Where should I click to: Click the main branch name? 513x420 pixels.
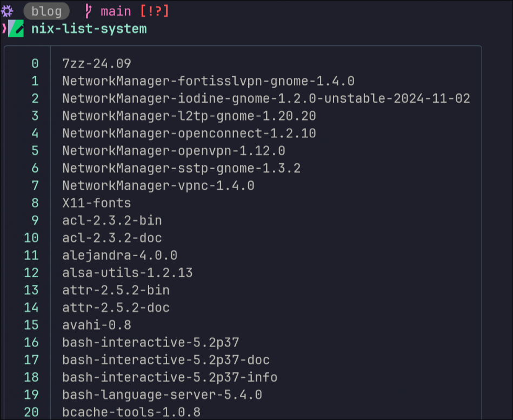coord(116,11)
